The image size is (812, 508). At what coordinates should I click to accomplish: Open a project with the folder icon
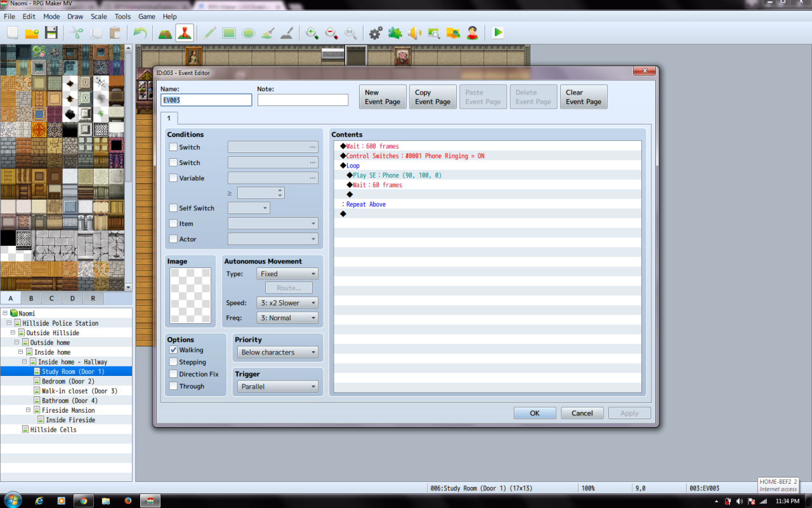click(x=32, y=33)
